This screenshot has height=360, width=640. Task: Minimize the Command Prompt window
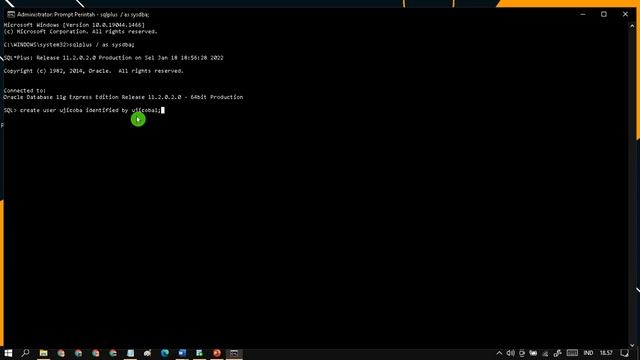582,14
